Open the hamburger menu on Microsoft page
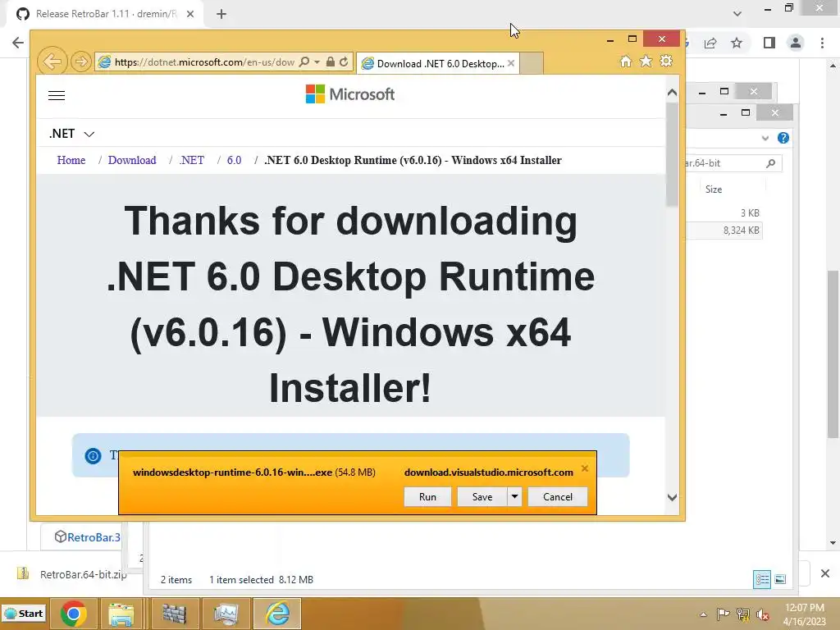The height and width of the screenshot is (630, 840). (x=57, y=95)
